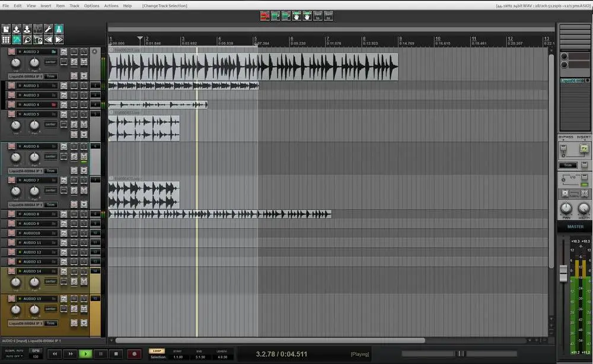Click the open project upload-arrow icon
The width and height of the screenshot is (593, 364).
point(17,29)
